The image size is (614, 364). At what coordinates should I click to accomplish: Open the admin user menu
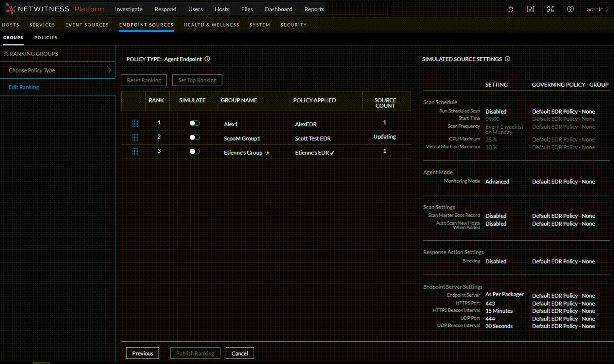click(x=597, y=9)
